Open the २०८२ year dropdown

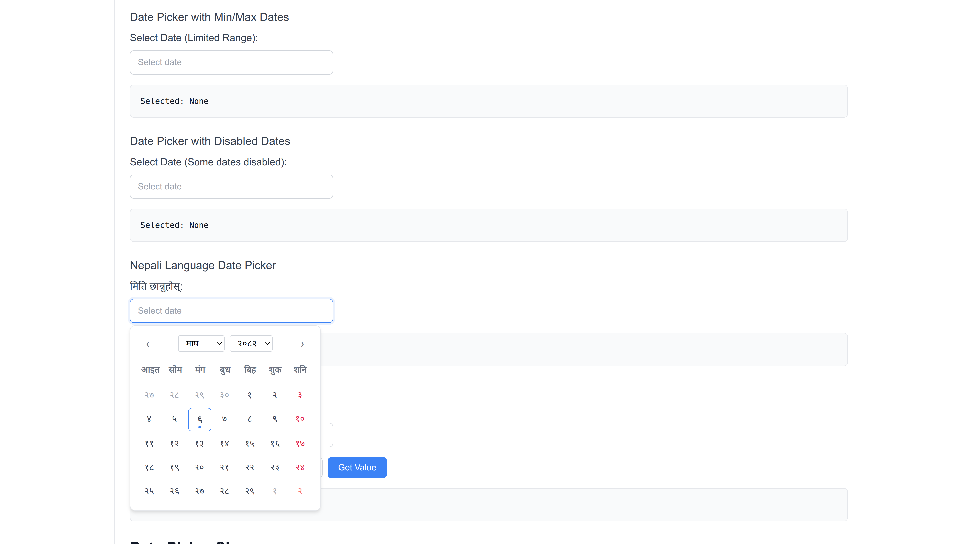(x=251, y=343)
